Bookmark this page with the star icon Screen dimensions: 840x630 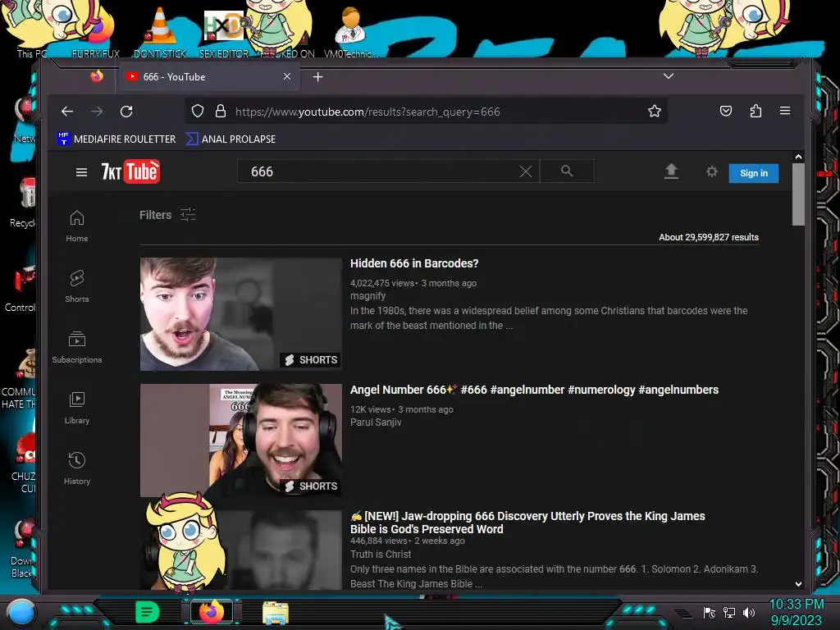(654, 111)
